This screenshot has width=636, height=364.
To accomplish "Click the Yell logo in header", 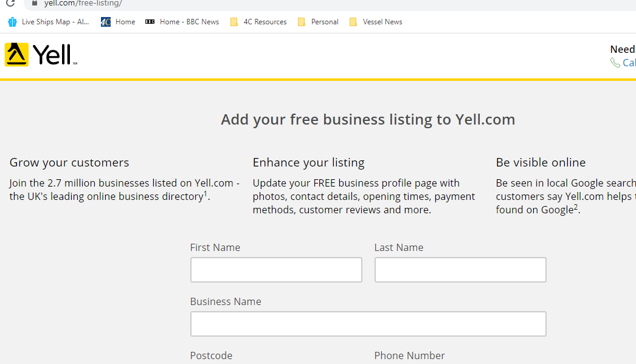I will [41, 55].
